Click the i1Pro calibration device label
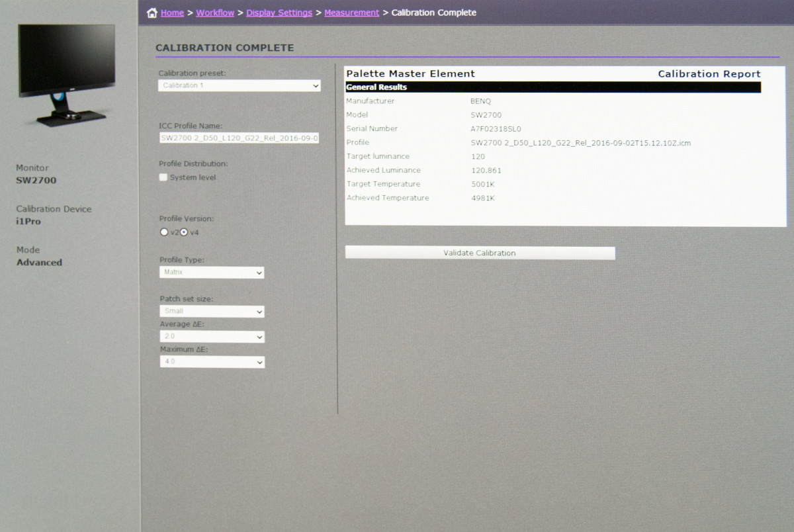 pos(28,222)
